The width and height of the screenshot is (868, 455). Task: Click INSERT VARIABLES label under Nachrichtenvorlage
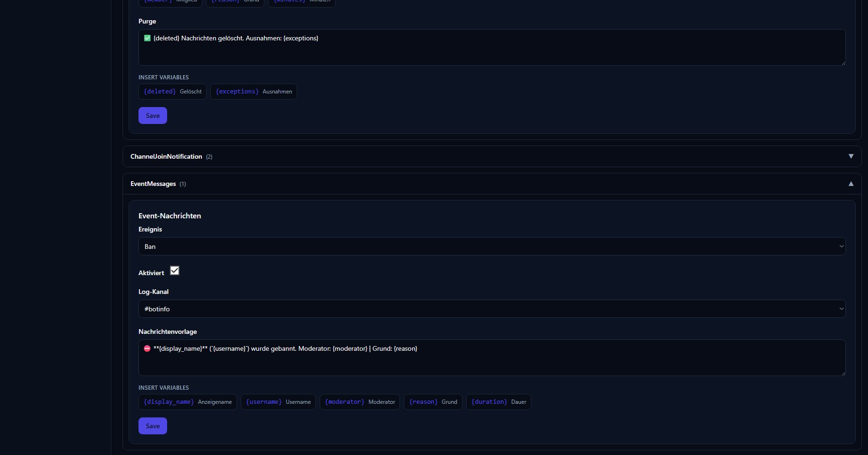(164, 388)
